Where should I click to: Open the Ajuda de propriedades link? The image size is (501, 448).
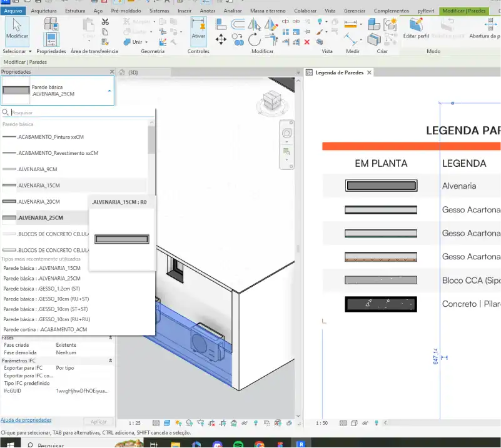click(26, 420)
